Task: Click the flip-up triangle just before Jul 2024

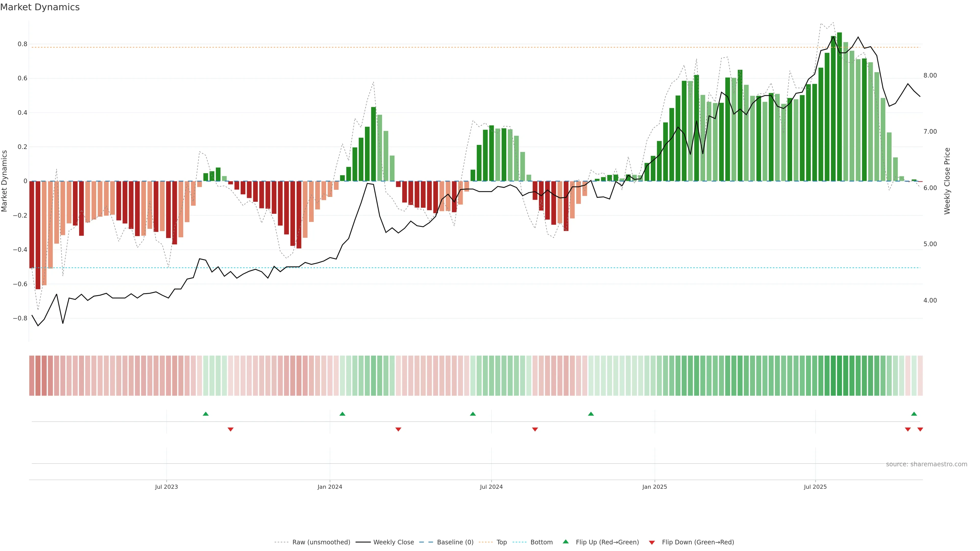Action: (473, 414)
